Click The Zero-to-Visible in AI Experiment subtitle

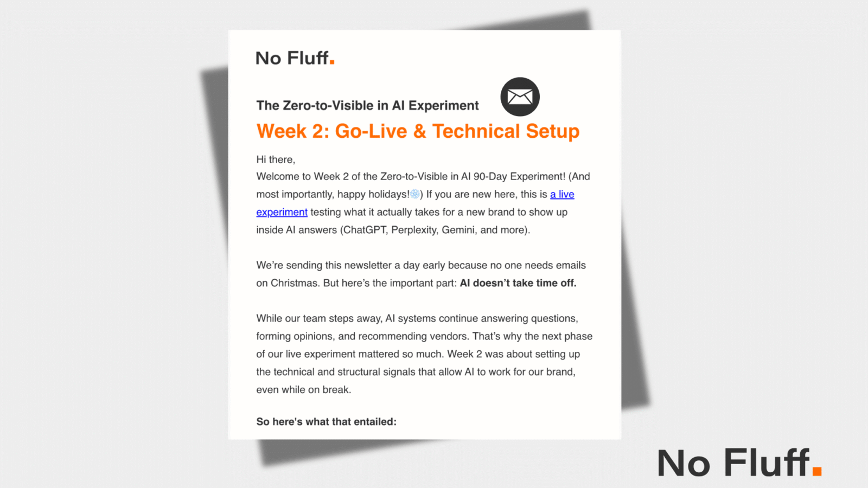coord(367,106)
